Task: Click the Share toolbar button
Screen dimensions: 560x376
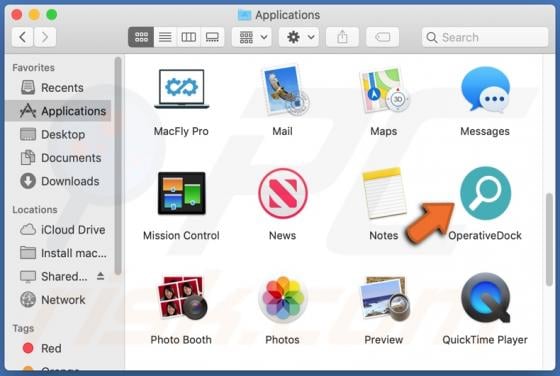Action: tap(342, 37)
